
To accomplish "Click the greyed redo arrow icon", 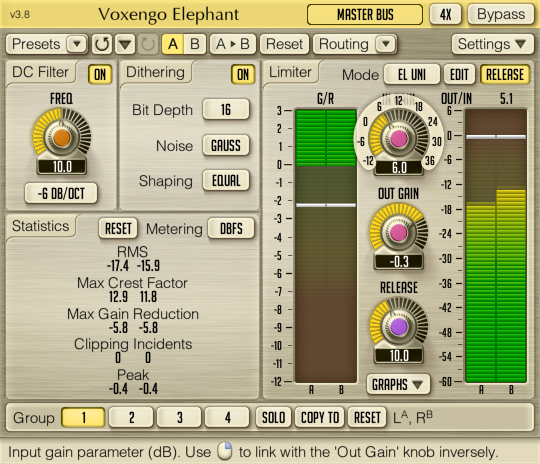I will 148,44.
